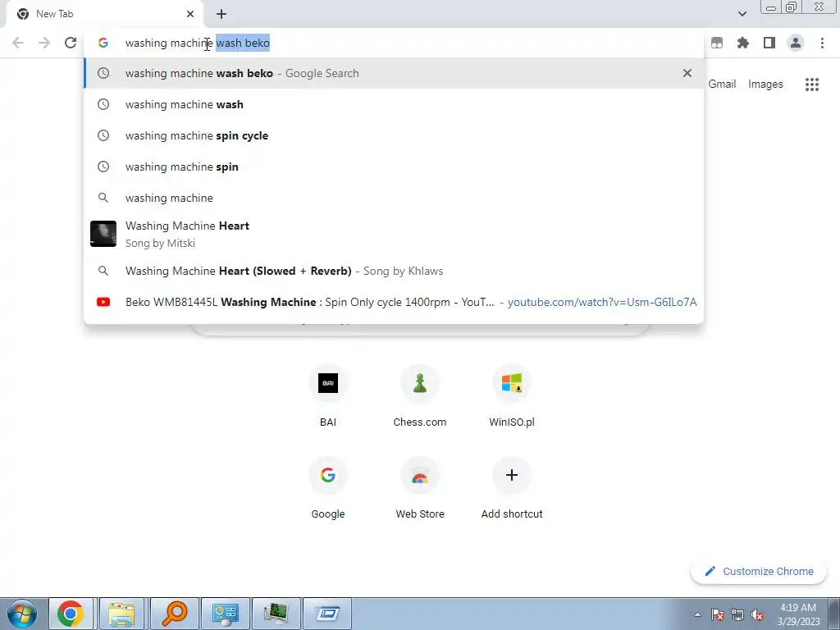
Task: Choose 'washing machine spin' suggestion
Action: [394, 167]
